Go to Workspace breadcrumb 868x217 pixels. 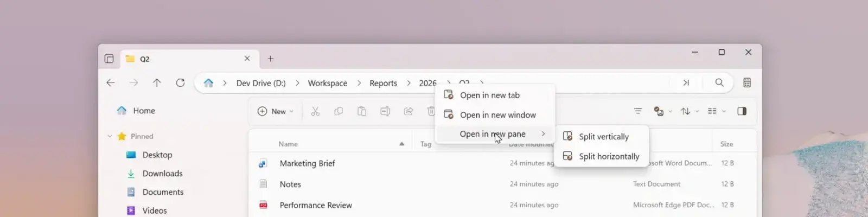[x=328, y=83]
